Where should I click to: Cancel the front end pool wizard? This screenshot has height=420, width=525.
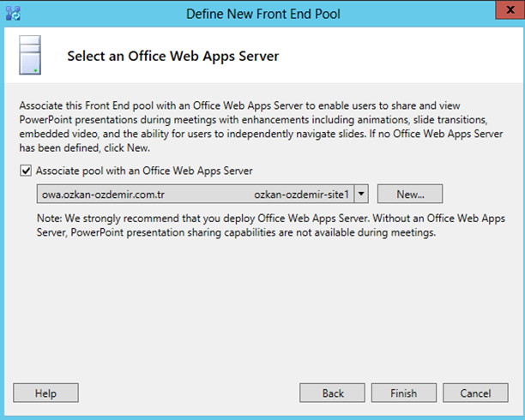pos(475,393)
